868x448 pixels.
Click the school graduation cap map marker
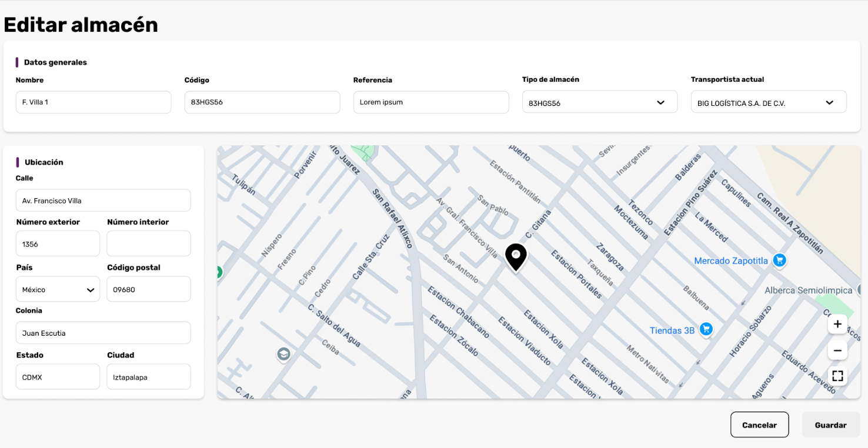tap(284, 354)
